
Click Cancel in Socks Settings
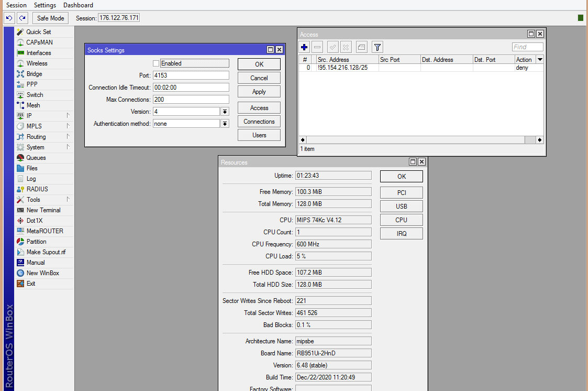tap(259, 78)
